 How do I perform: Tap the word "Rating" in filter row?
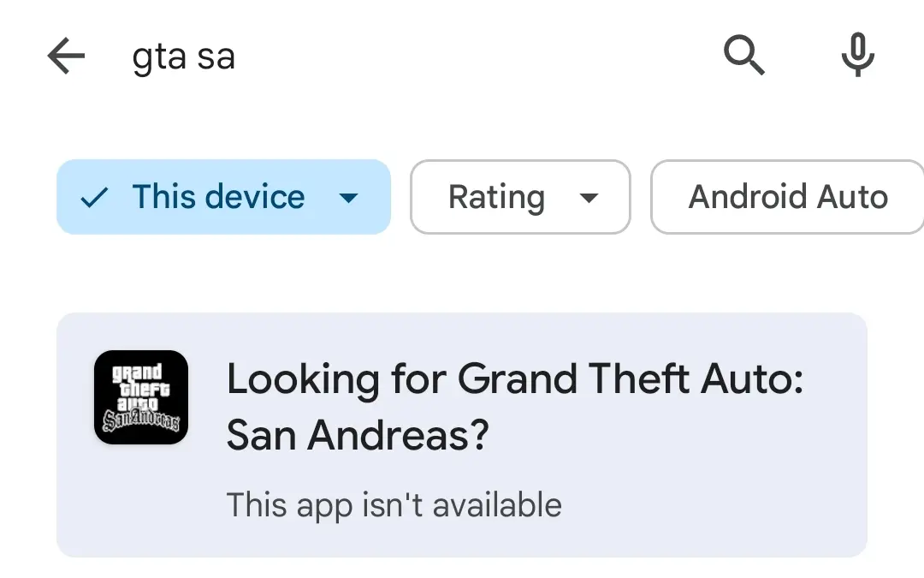click(497, 198)
